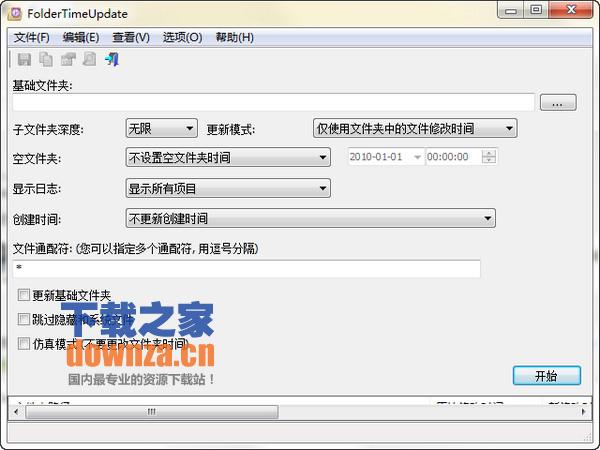Open the 显示日志 dropdown showing 显示所有项目
This screenshot has width=600, height=450.
[x=228, y=188]
